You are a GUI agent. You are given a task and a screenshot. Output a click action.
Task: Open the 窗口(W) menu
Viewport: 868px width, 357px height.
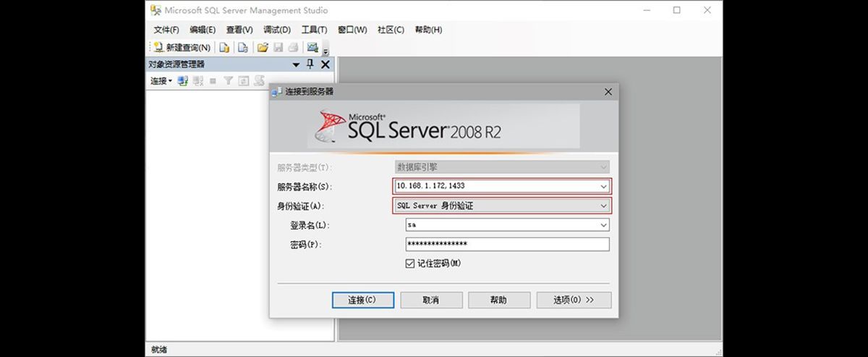(352, 30)
